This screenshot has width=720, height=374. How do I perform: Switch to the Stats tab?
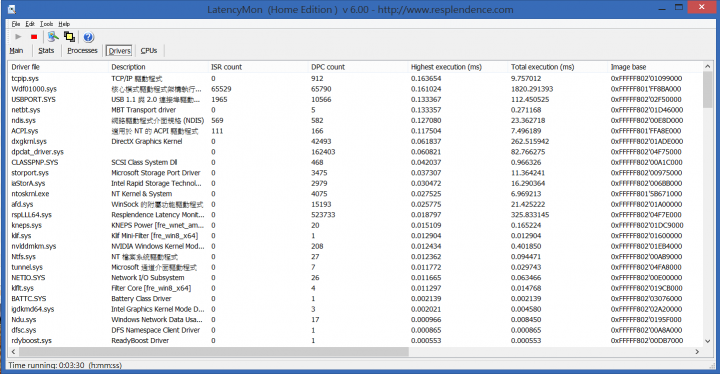(46, 51)
